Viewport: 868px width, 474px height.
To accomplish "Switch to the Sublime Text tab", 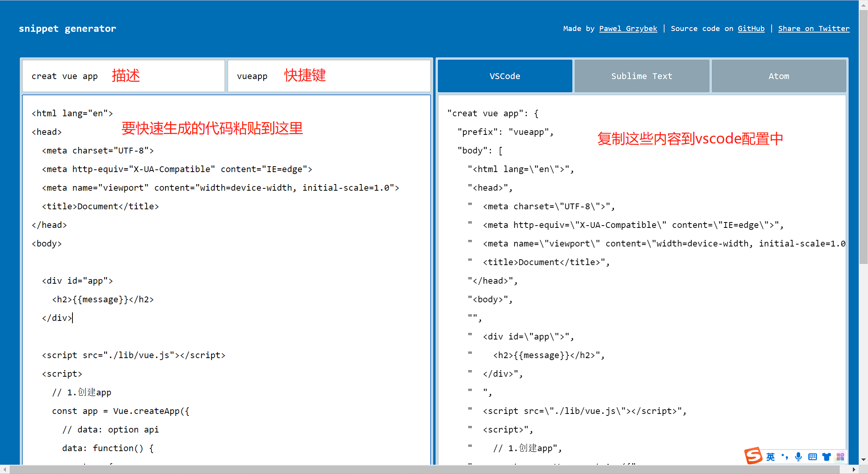I will pyautogui.click(x=642, y=76).
